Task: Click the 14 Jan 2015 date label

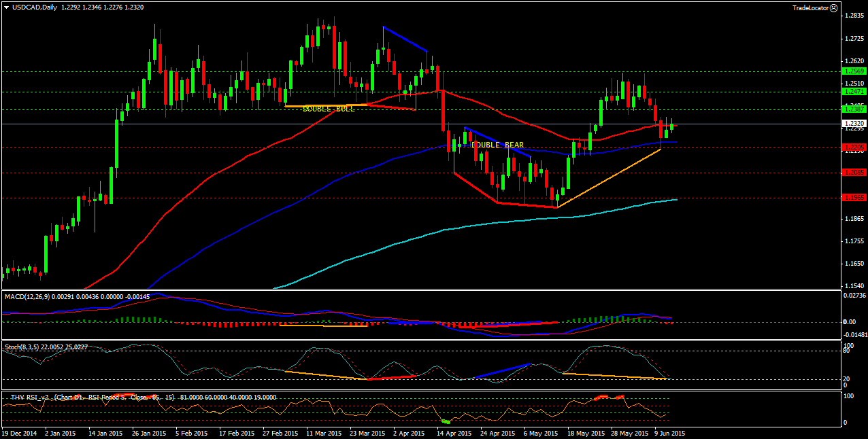Action: (105, 432)
